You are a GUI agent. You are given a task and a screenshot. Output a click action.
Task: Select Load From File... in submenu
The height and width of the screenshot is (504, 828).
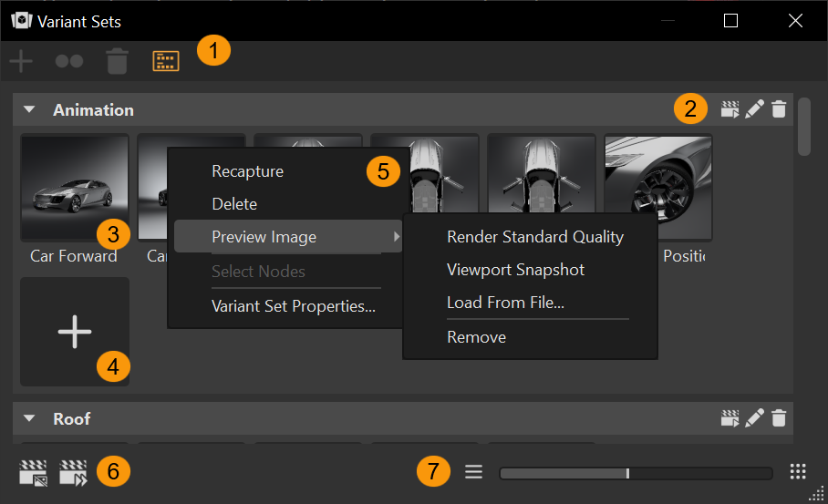click(x=505, y=303)
